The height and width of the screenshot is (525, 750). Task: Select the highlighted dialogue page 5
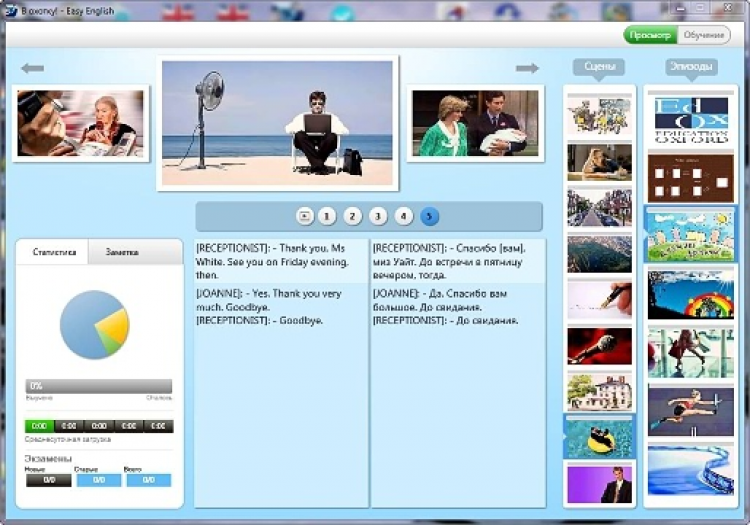429,216
